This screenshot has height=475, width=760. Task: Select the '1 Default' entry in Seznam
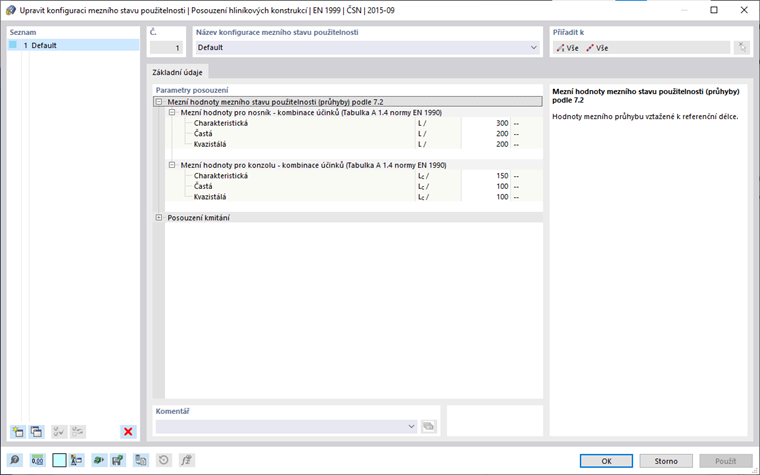click(x=74, y=45)
